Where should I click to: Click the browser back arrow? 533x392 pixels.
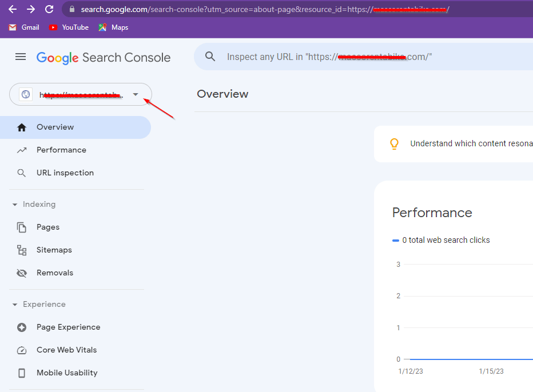click(12, 9)
